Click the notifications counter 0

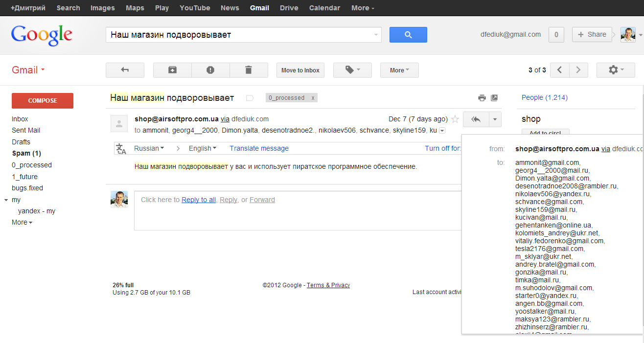556,35
